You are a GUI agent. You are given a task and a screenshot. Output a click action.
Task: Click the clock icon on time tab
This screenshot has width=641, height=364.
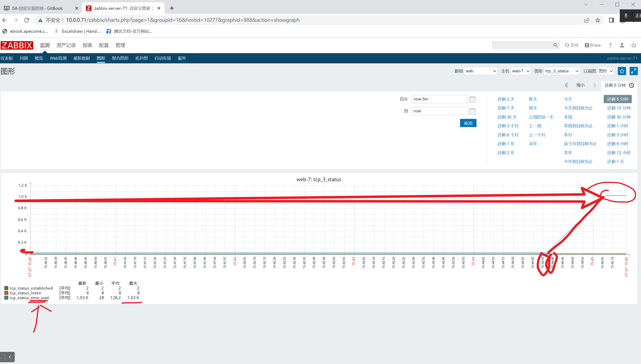[x=632, y=85]
